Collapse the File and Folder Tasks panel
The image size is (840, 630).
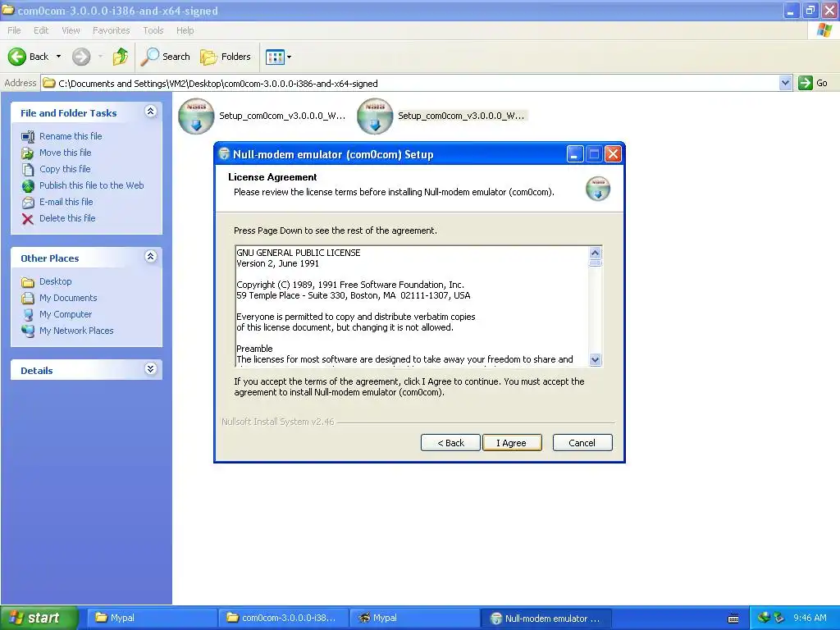pos(151,112)
